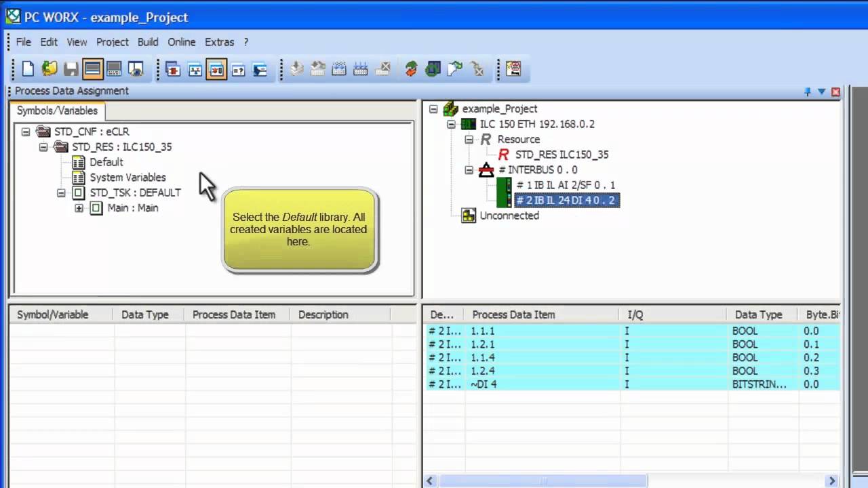Click the red-green arrows refresh icon
The width and height of the screenshot is (868, 488).
pos(411,68)
